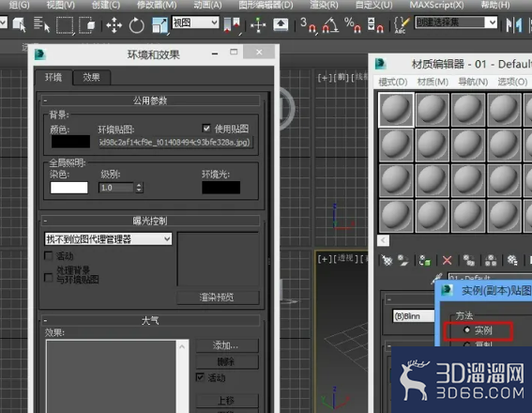Screen dimensions: 532x413
Task: Select the first material sample sphere
Action: tap(396, 110)
